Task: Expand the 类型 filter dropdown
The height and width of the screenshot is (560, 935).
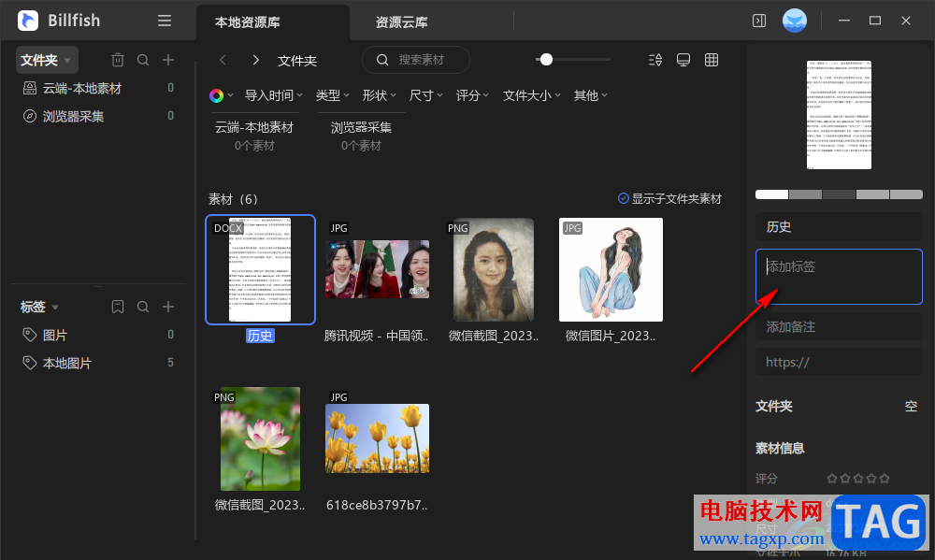Action: point(332,95)
